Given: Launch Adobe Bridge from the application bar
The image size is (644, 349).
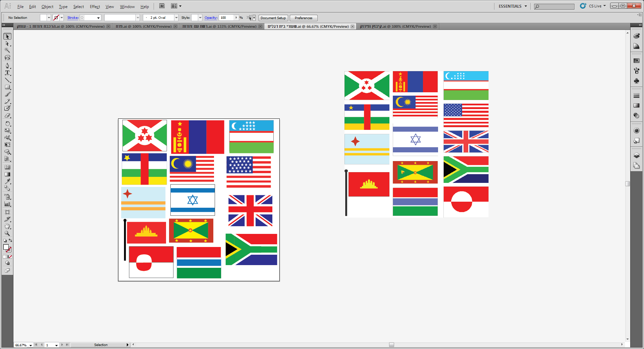Looking at the screenshot, I should 162,6.
